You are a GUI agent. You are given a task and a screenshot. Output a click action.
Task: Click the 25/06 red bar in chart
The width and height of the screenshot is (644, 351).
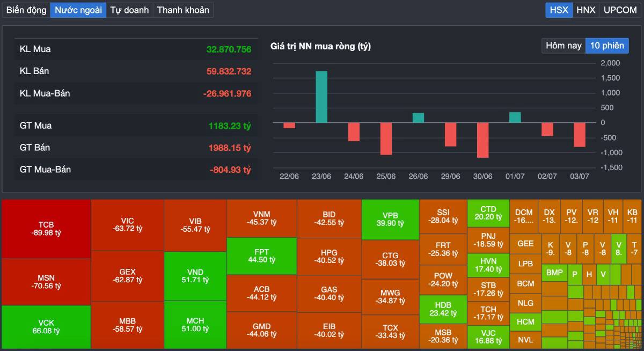click(x=386, y=138)
